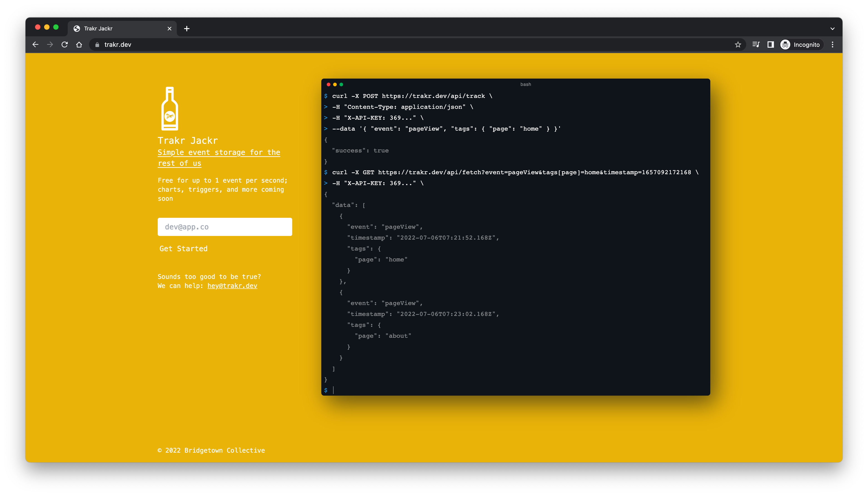Click the lock icon beside trakr.dev
This screenshot has width=868, height=496.
97,45
